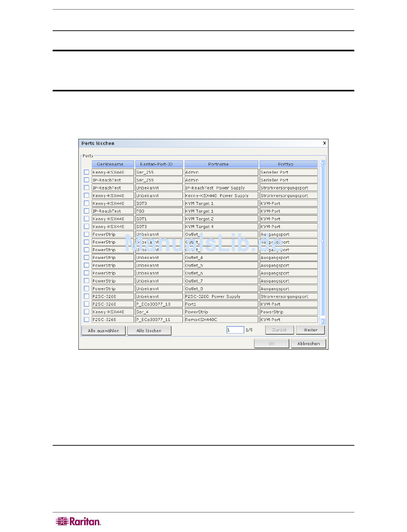This screenshot has width=407, height=532.
Task: Click the scrollbar up arrow in ports table
Action: pyautogui.click(x=322, y=163)
